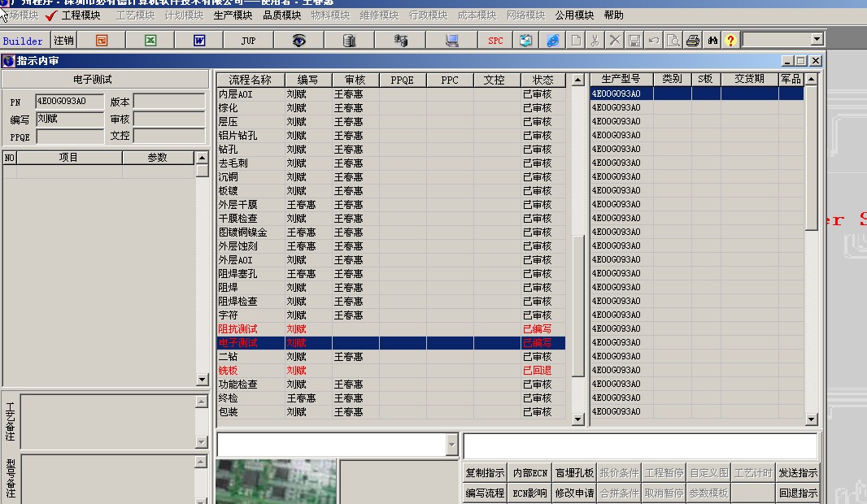Open the SPC tool in toolbar

point(495,41)
